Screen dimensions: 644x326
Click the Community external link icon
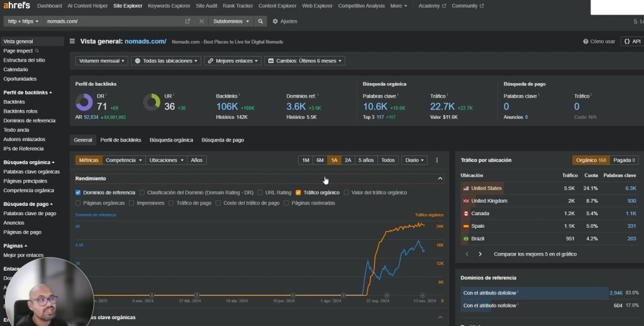tap(482, 6)
